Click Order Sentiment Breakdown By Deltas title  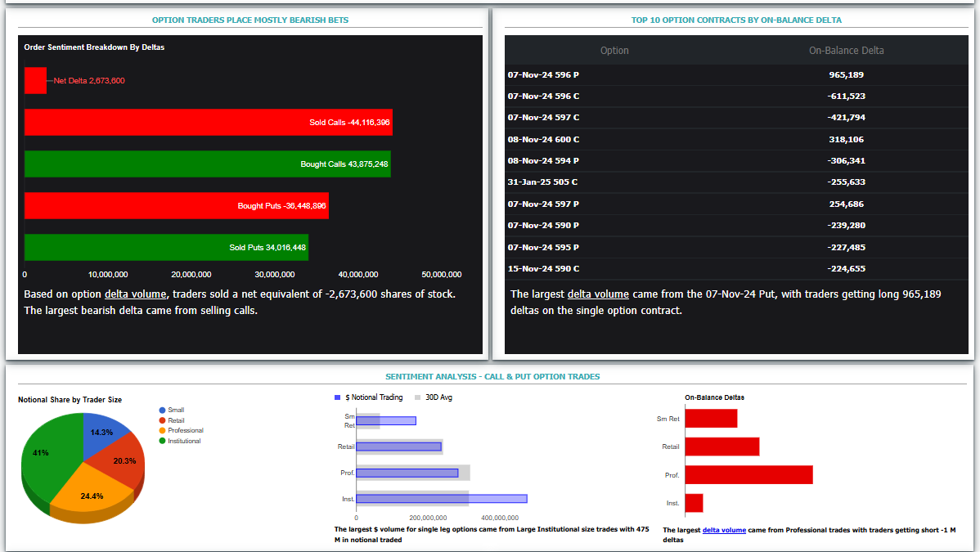click(x=94, y=47)
